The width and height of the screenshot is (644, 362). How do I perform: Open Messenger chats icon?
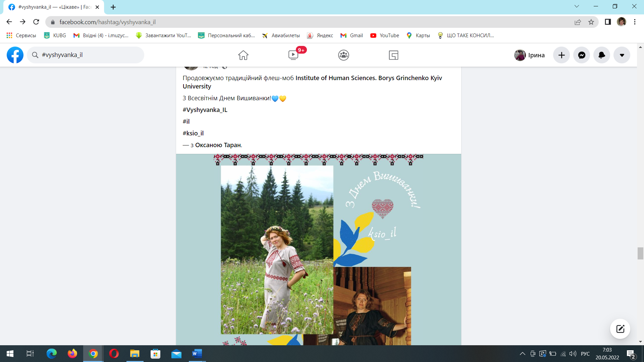tap(582, 55)
